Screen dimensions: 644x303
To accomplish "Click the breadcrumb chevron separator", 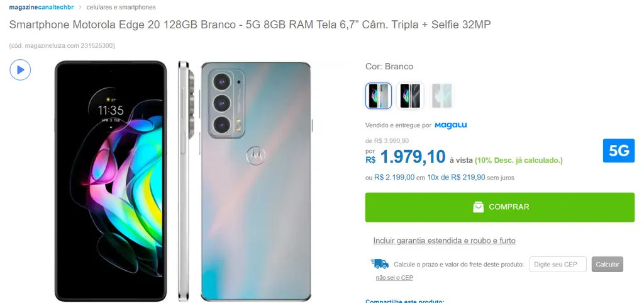I will tap(80, 8).
